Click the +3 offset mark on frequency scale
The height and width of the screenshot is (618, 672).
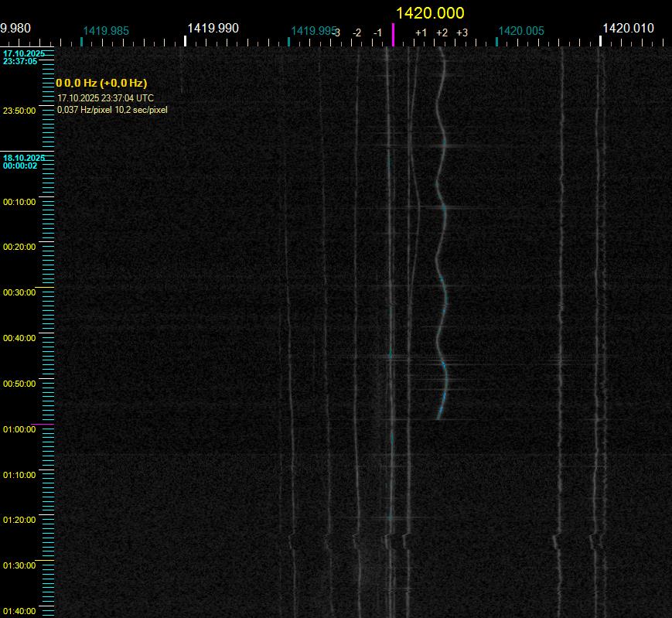[462, 33]
